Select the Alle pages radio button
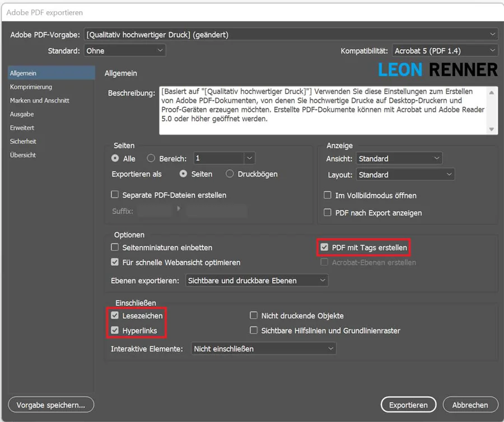Screen dimensions: 504x422 (x=115, y=159)
